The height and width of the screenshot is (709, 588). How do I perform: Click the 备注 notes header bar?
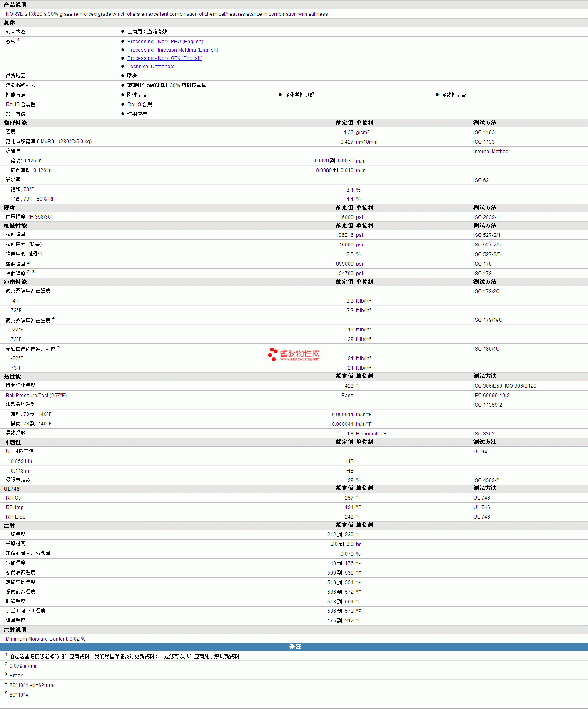coord(294,647)
